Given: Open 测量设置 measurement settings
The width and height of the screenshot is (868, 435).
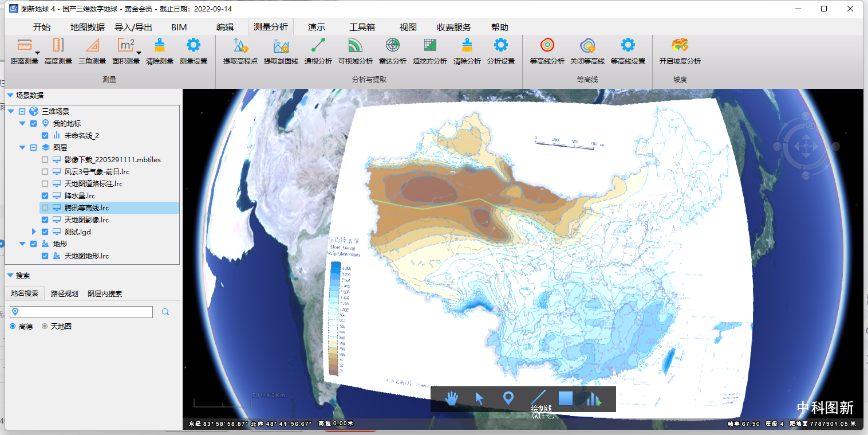Looking at the screenshot, I should coord(194,51).
